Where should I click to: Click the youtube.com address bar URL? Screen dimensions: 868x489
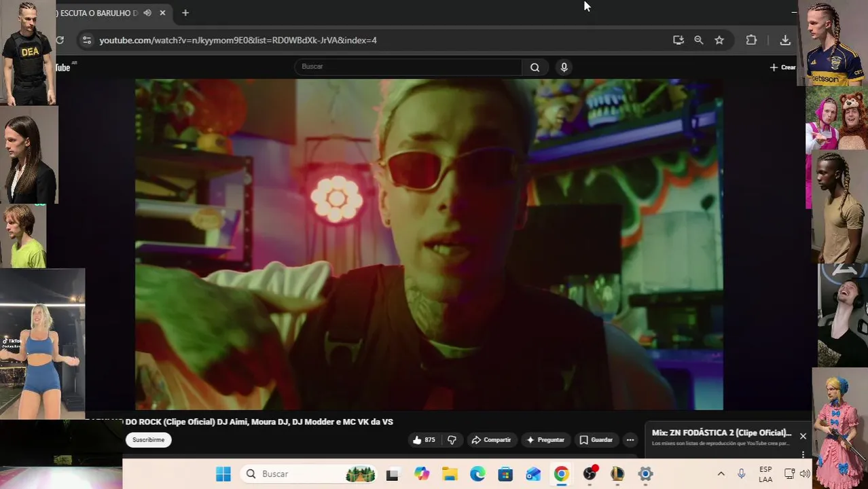238,40
